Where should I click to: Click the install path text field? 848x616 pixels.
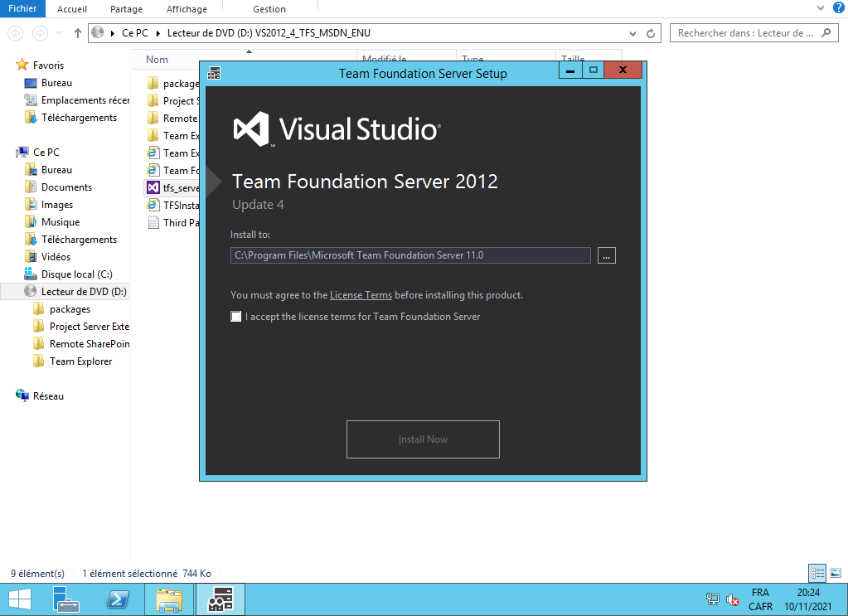pos(410,255)
